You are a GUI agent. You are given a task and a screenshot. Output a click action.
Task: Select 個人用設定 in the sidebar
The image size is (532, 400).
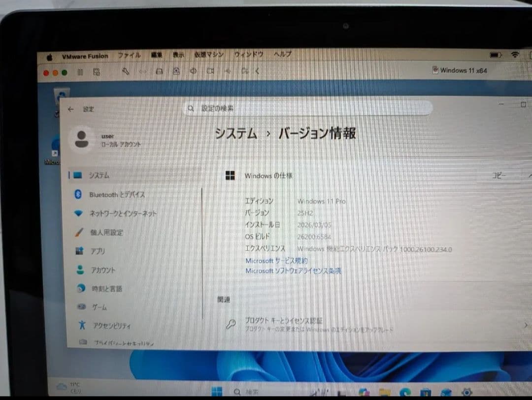[134, 233]
